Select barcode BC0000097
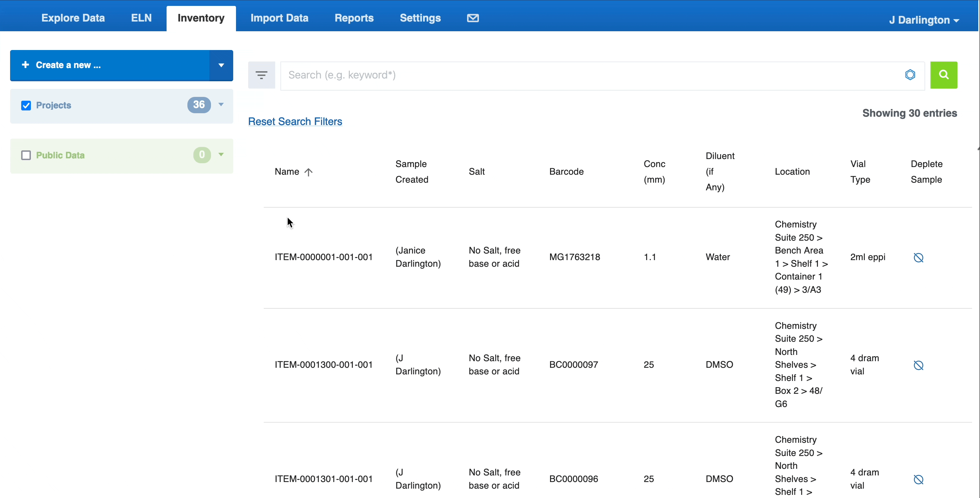Screen dimensions: 980x498 573,365
